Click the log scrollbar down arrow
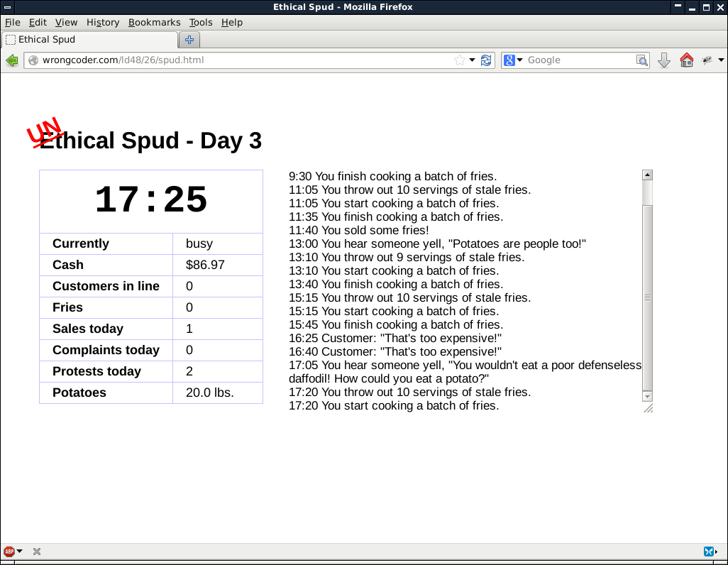The width and height of the screenshot is (728, 565). (x=647, y=396)
